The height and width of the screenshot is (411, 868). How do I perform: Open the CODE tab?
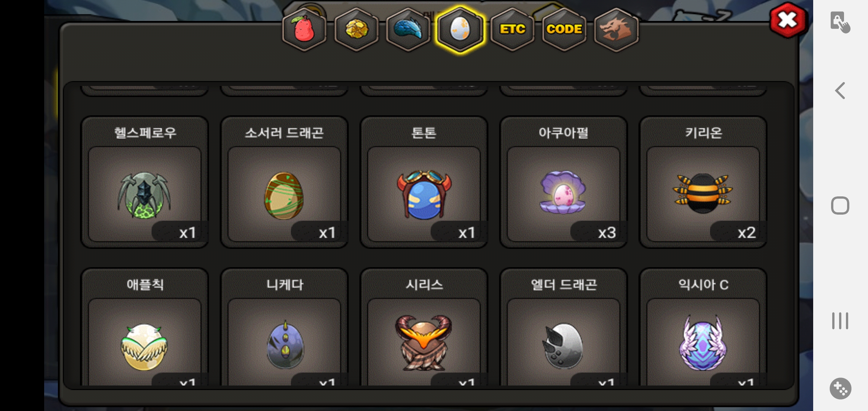(x=564, y=29)
